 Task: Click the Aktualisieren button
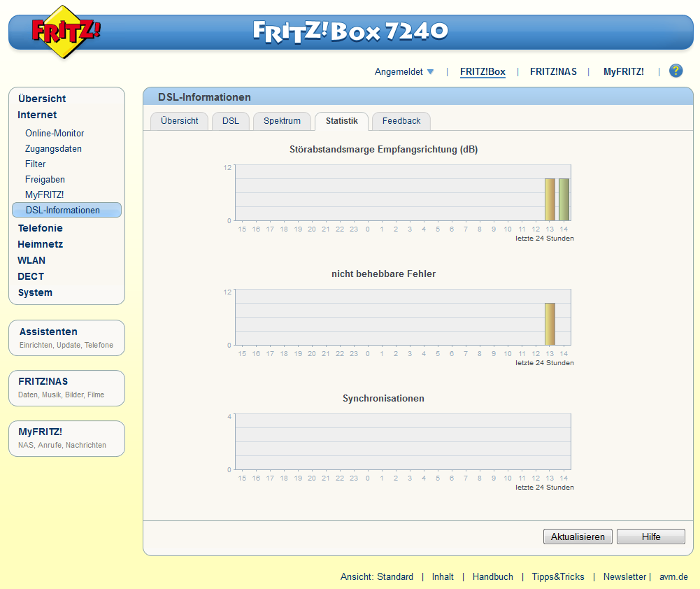(578, 537)
